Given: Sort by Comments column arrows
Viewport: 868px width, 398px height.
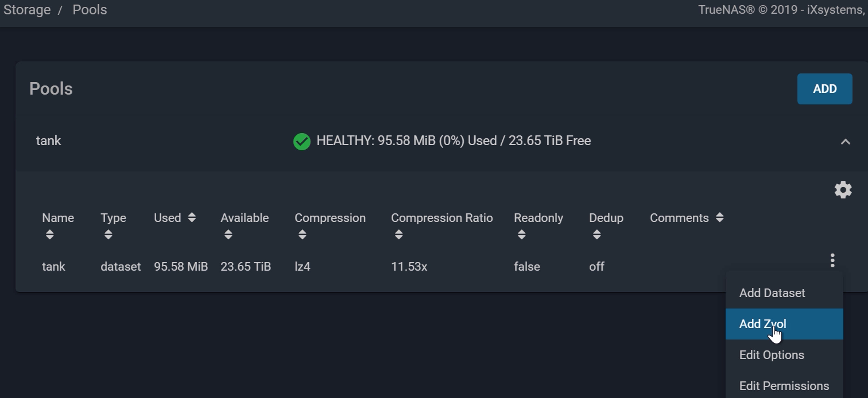Looking at the screenshot, I should click(719, 218).
